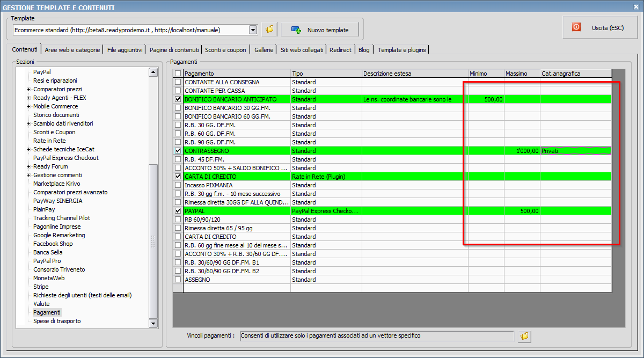Click the Uscita (ESC) button
Viewport: 644px width, 358px height.
coord(600,27)
